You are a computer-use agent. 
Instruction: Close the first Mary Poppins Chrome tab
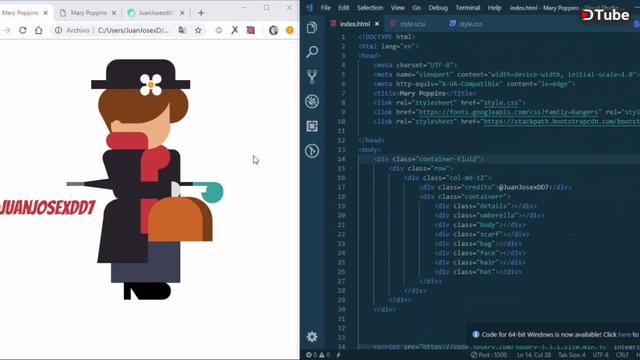[x=46, y=13]
